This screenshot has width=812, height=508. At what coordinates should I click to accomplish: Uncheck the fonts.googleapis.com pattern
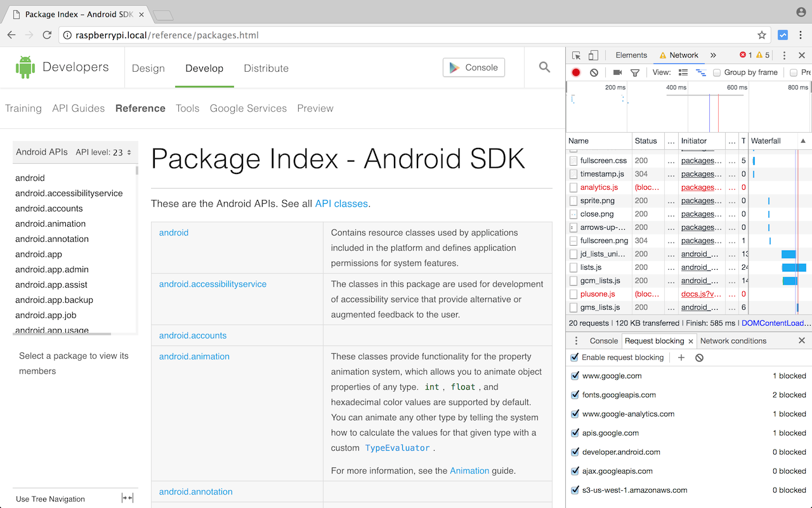[575, 395]
